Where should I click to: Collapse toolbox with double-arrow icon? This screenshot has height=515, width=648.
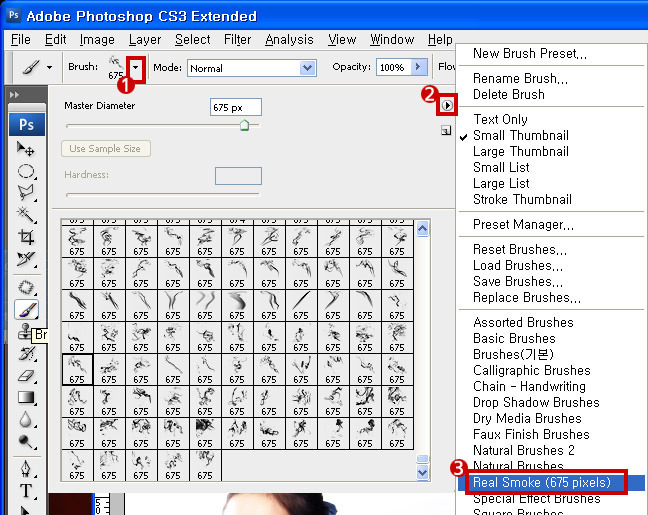coord(14,95)
